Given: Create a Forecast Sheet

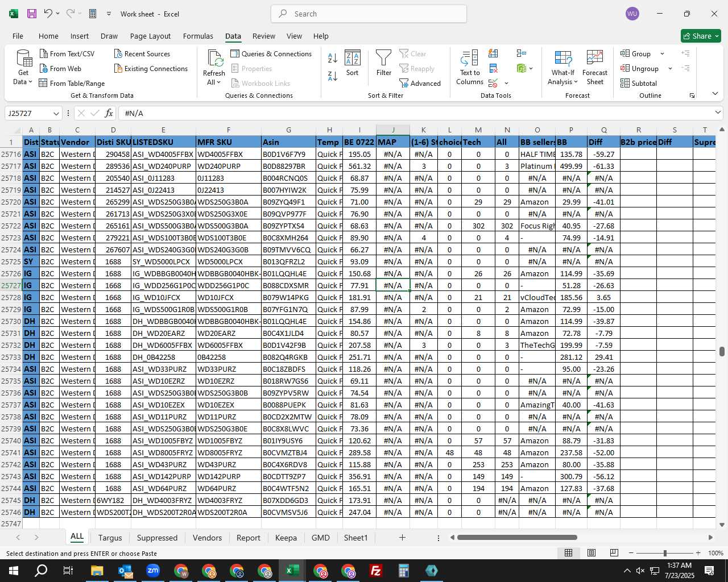Looking at the screenshot, I should tap(595, 67).
